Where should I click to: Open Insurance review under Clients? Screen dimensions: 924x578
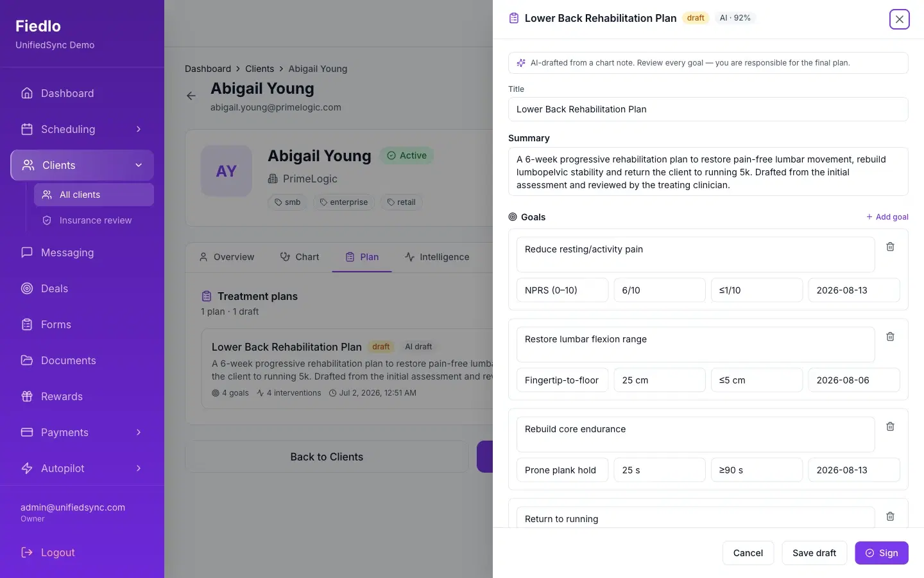click(94, 220)
